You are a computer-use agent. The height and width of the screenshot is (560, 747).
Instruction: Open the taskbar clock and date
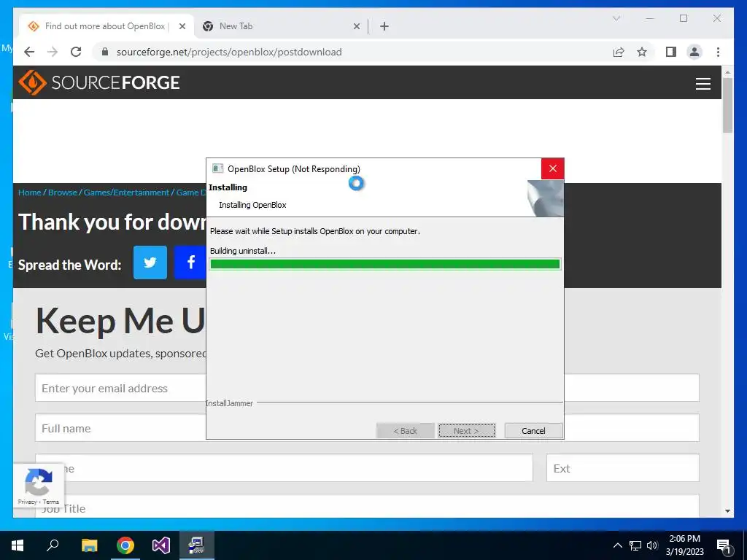(684, 545)
